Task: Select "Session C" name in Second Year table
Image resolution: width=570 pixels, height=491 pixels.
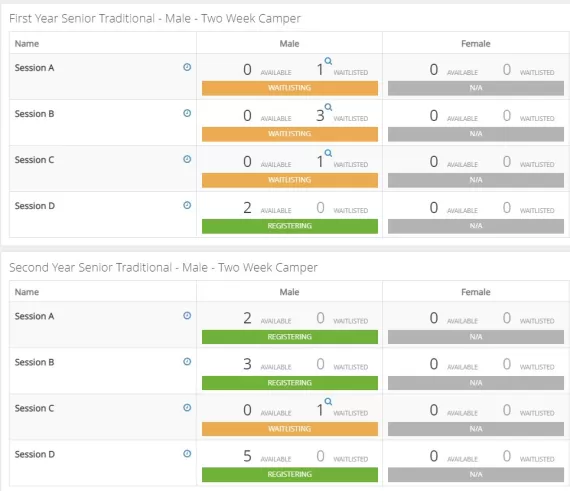Action: [x=35, y=409]
